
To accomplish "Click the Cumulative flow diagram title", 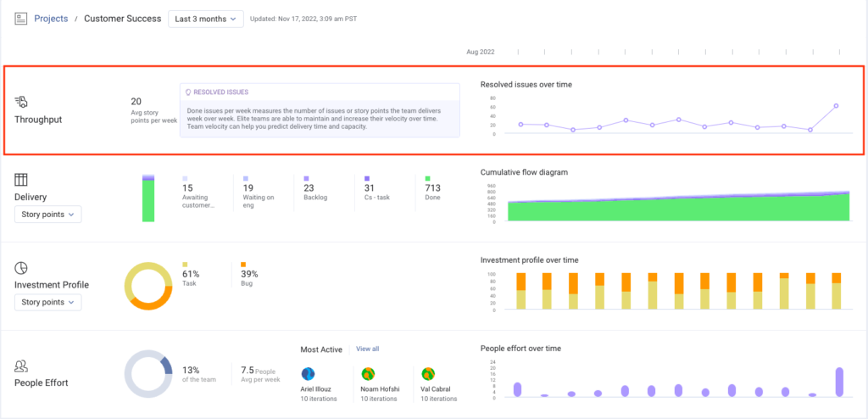I will pos(524,172).
